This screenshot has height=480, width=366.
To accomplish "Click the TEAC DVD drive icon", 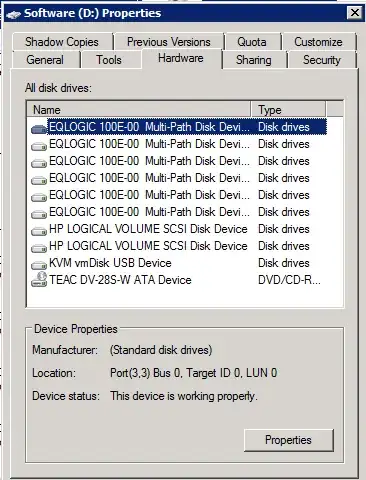I will pos(39,280).
